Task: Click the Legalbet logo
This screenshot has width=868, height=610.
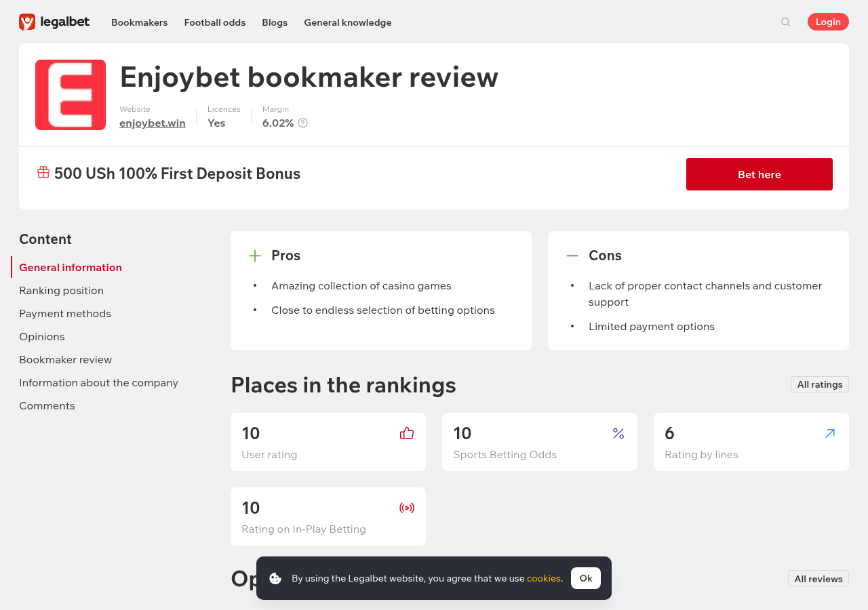Action: [x=54, y=22]
